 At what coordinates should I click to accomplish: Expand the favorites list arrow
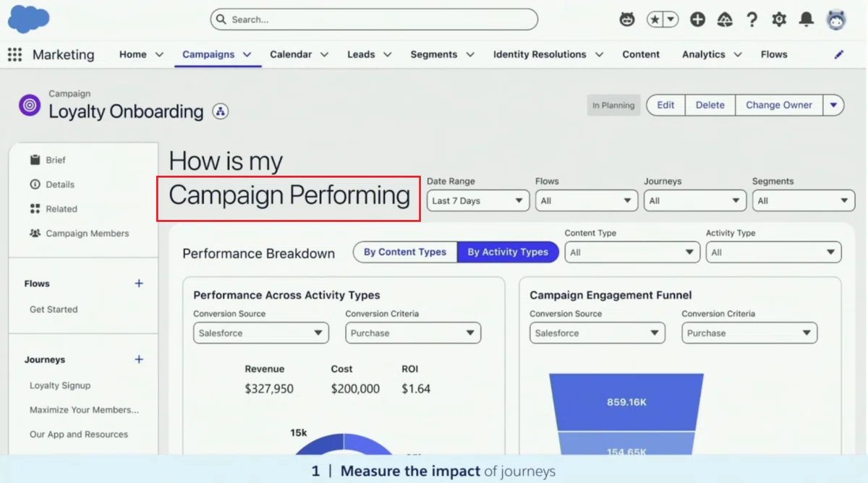671,20
